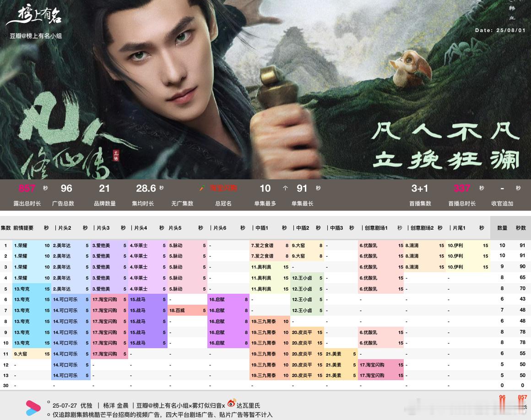Click 8.滴滴 in the episode 3 row
This screenshot has width=531, height=420.
tap(412, 267)
